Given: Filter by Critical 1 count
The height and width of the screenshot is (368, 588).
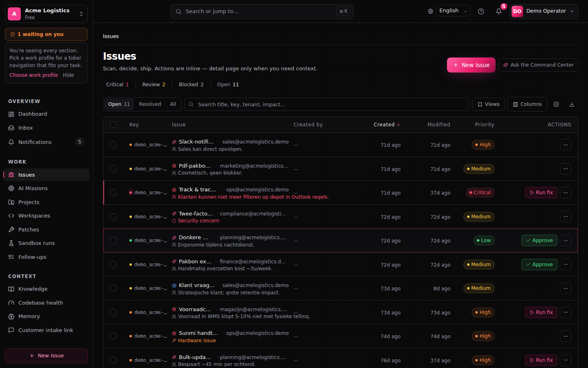Looking at the screenshot, I should point(118,85).
